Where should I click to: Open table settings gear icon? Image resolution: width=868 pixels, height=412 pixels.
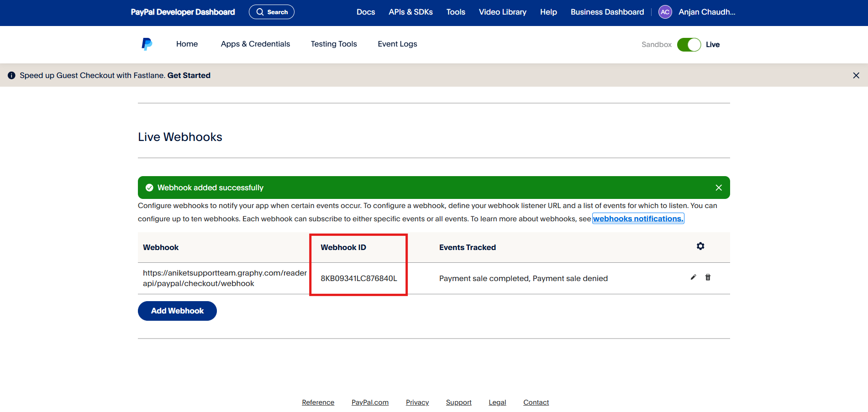[700, 246]
